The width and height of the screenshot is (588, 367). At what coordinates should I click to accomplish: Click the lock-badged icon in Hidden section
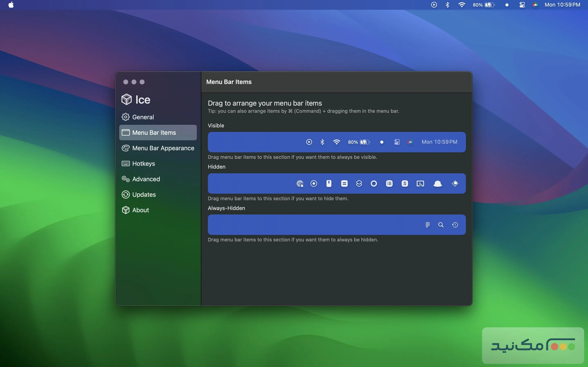300,183
